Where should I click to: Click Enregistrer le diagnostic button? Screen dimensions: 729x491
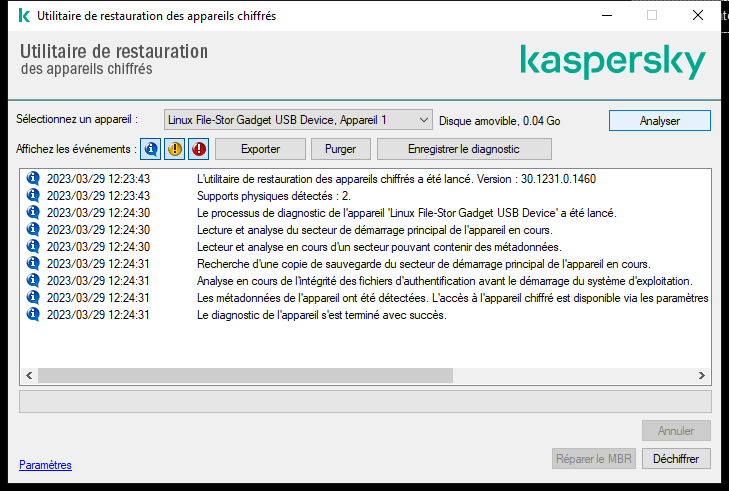click(x=464, y=149)
